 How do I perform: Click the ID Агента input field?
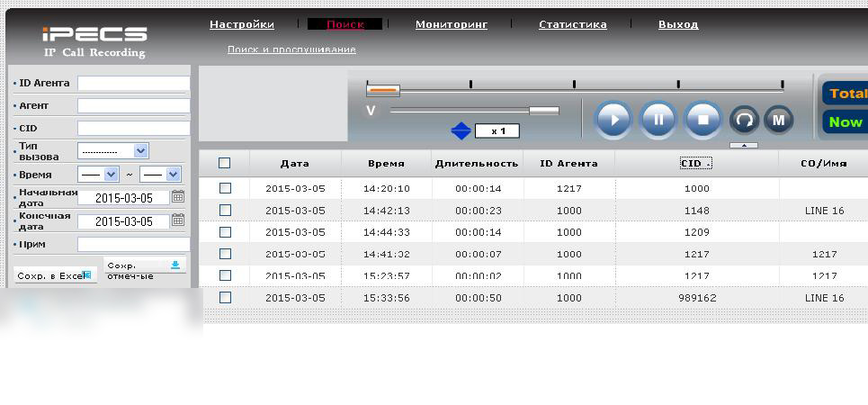point(133,83)
